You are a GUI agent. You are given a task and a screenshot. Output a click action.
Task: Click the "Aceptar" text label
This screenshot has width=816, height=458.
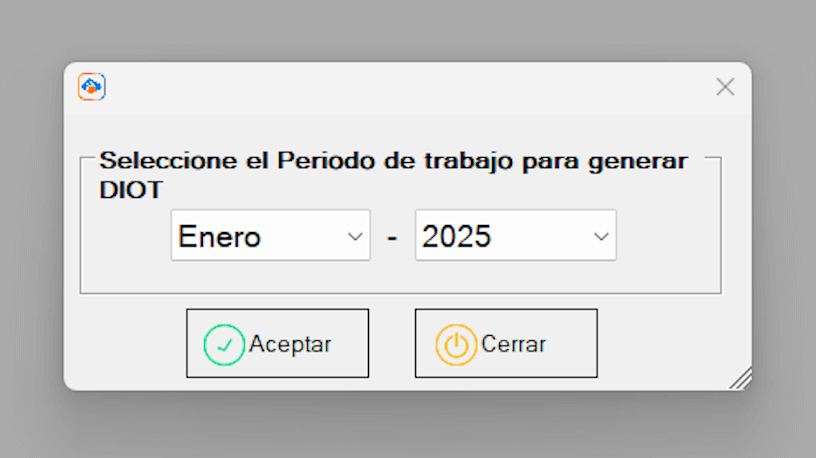coord(290,344)
